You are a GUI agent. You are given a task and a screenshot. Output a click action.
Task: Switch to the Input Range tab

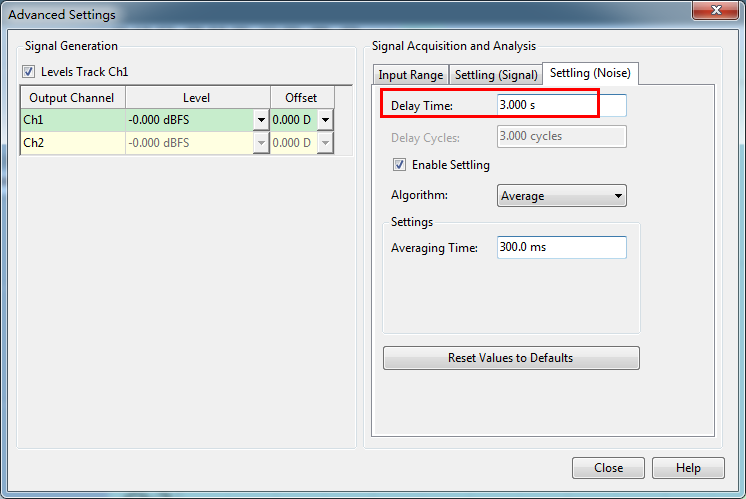pyautogui.click(x=411, y=75)
